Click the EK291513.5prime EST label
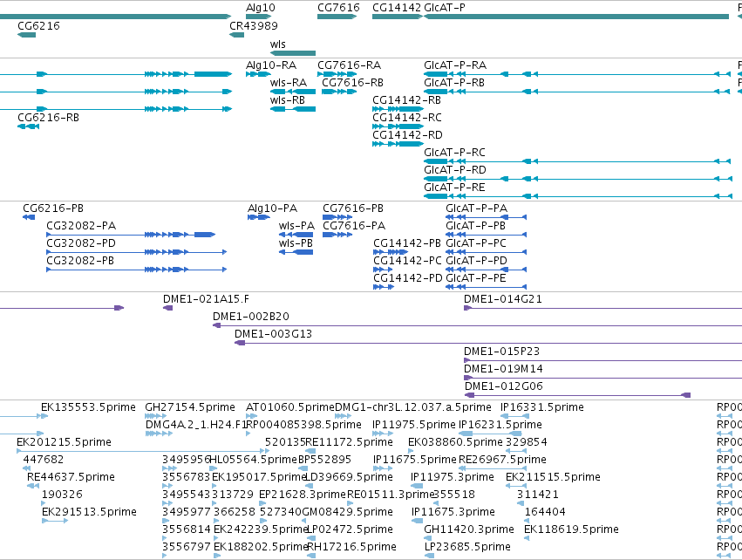Image resolution: width=742 pixels, height=560 pixels. click(90, 512)
